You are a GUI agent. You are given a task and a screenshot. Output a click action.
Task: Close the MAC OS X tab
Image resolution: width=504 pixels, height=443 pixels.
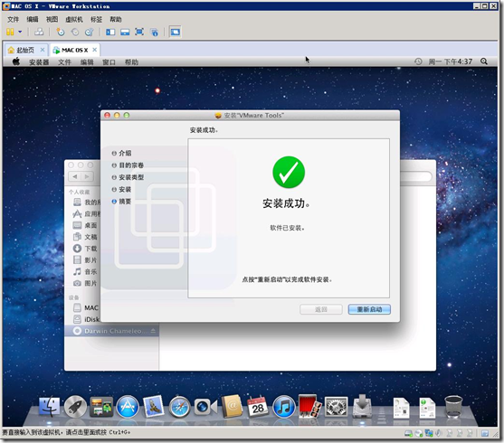pyautogui.click(x=94, y=50)
